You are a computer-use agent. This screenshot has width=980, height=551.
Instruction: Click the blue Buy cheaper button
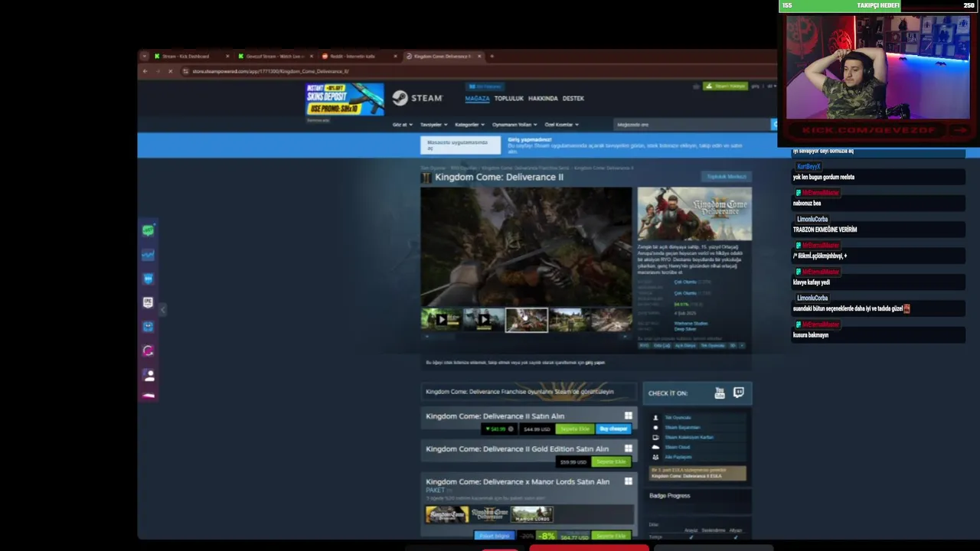pos(613,429)
